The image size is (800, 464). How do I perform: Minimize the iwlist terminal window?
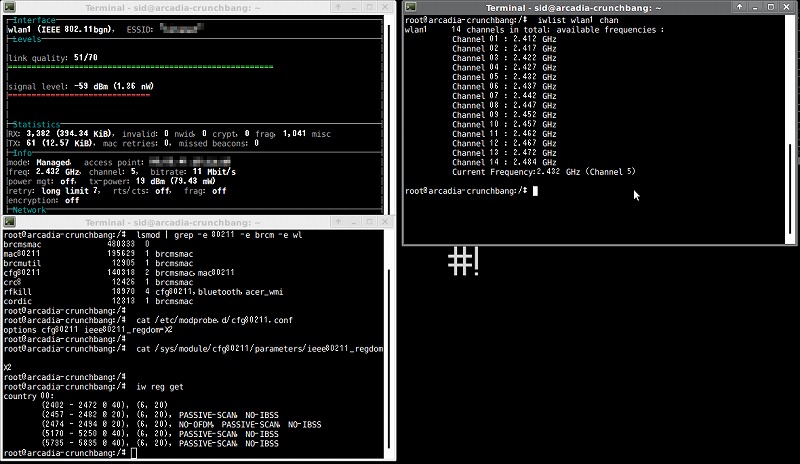pyautogui.click(x=755, y=7)
